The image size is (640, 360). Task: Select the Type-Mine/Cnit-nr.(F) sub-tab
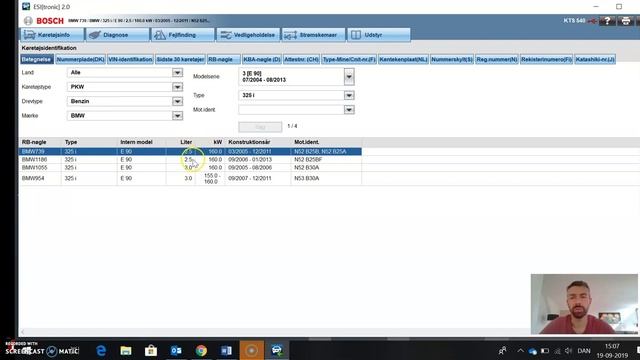[349, 60]
